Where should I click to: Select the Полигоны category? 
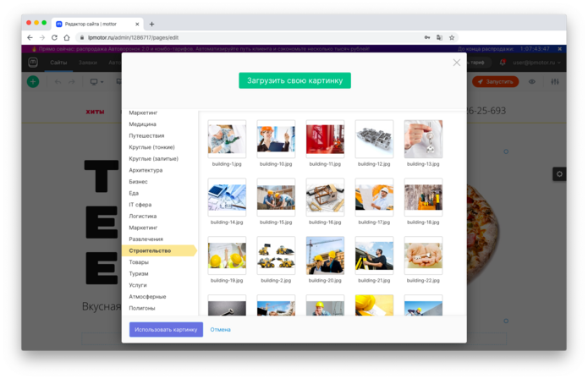coord(142,308)
